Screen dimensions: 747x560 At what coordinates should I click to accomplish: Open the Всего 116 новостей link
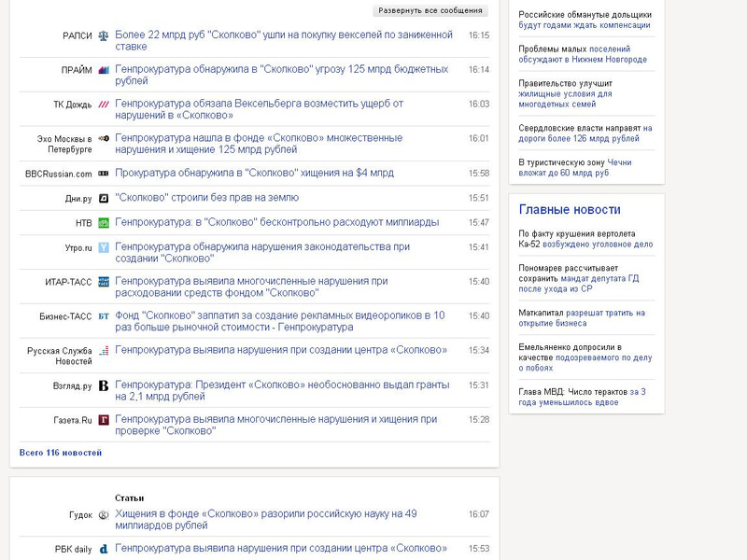pos(61,453)
